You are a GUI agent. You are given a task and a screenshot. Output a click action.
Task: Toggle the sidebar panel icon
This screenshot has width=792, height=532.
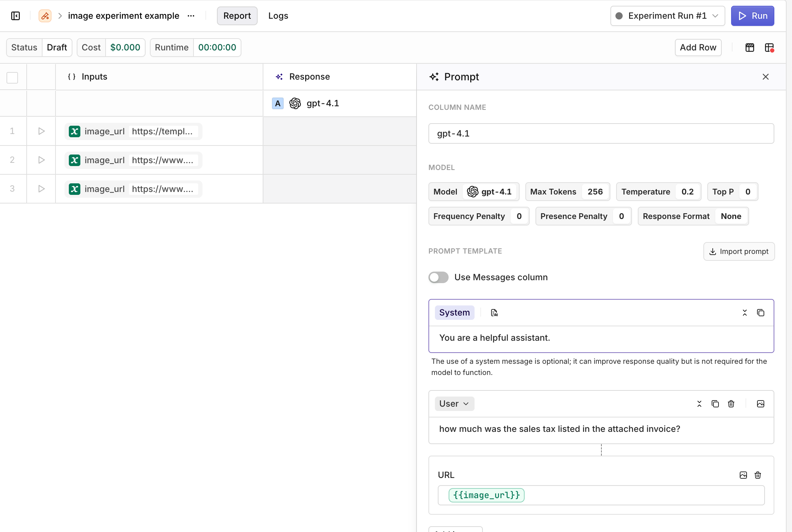coord(15,16)
